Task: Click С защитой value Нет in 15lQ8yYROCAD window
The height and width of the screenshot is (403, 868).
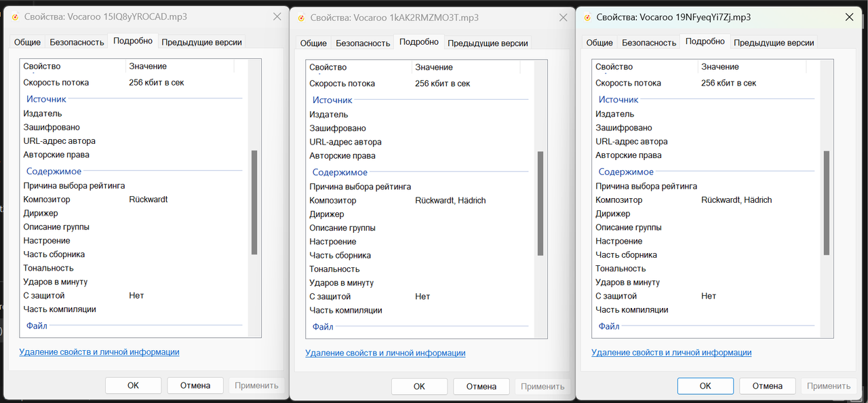Action: [136, 295]
